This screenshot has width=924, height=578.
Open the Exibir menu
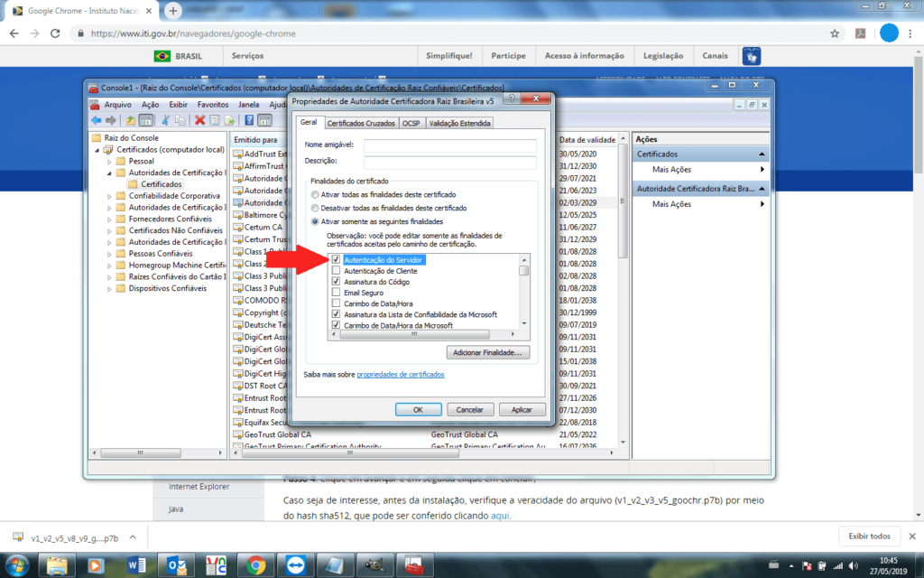coord(178,105)
